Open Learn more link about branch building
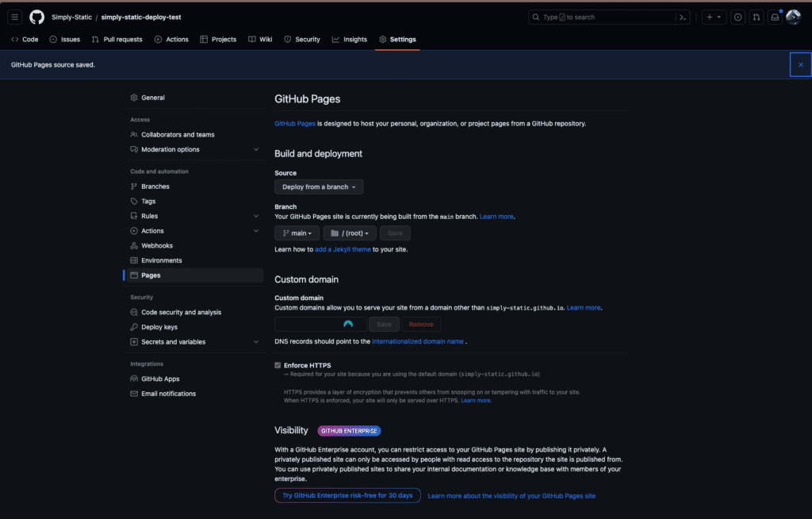The height and width of the screenshot is (519, 812). coord(496,217)
